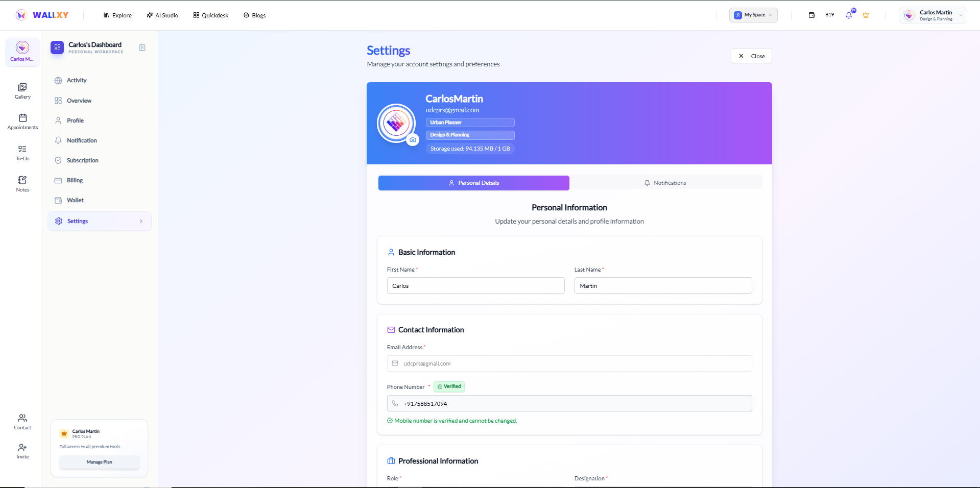
Task: Click the Wallxy logo
Action: 42,15
